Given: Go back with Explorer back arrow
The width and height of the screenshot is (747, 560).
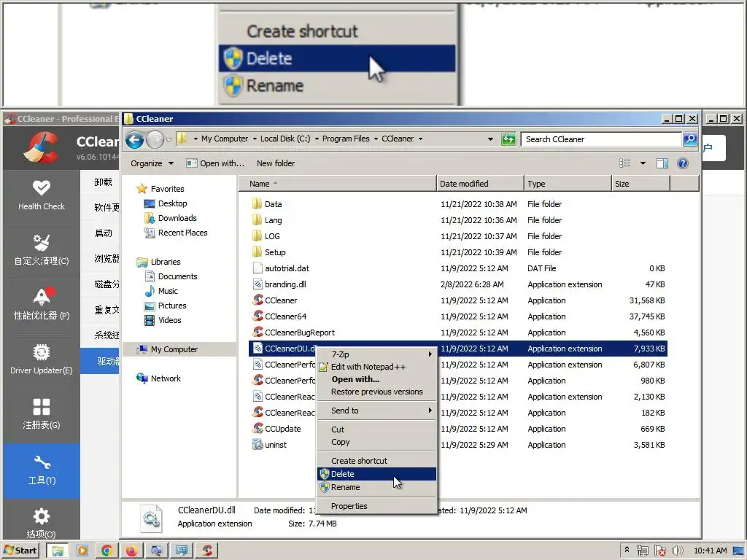Looking at the screenshot, I should pos(134,139).
